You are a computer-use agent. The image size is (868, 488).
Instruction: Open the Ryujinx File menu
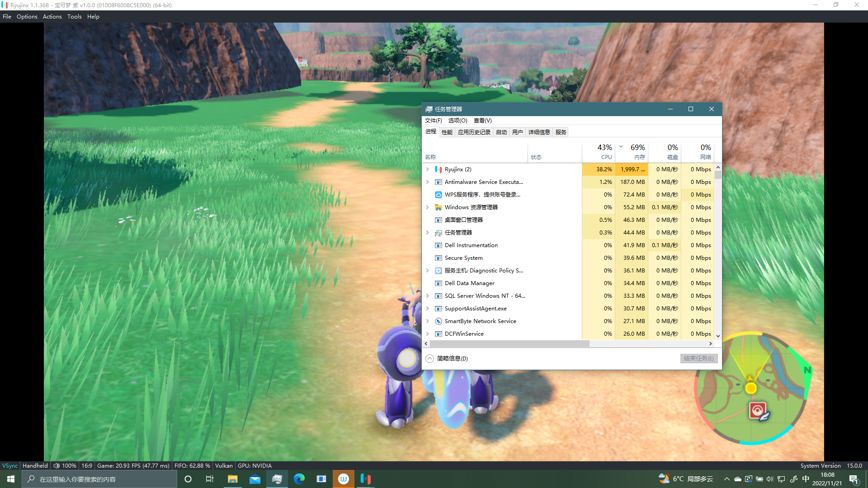pos(7,17)
